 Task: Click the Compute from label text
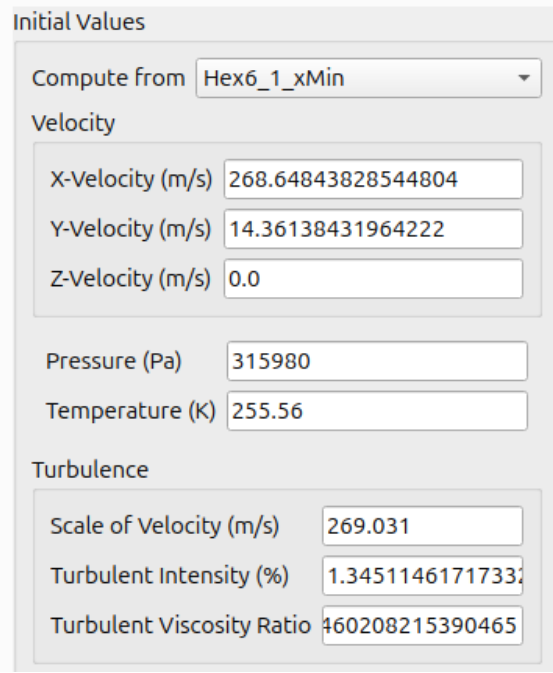pos(108,79)
